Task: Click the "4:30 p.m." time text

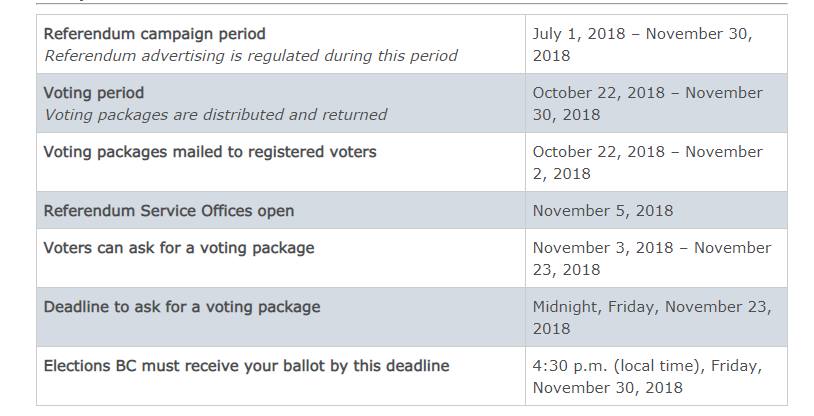Action: pos(567,366)
